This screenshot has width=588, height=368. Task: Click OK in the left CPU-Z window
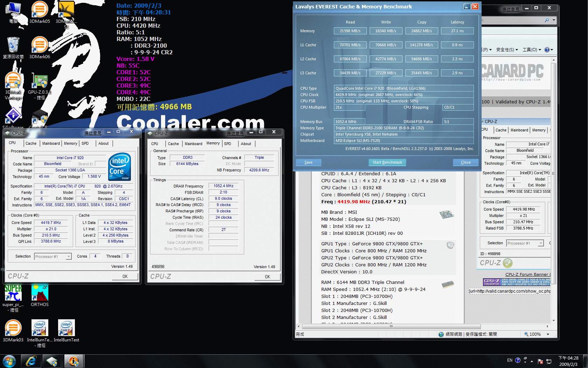tap(125, 277)
